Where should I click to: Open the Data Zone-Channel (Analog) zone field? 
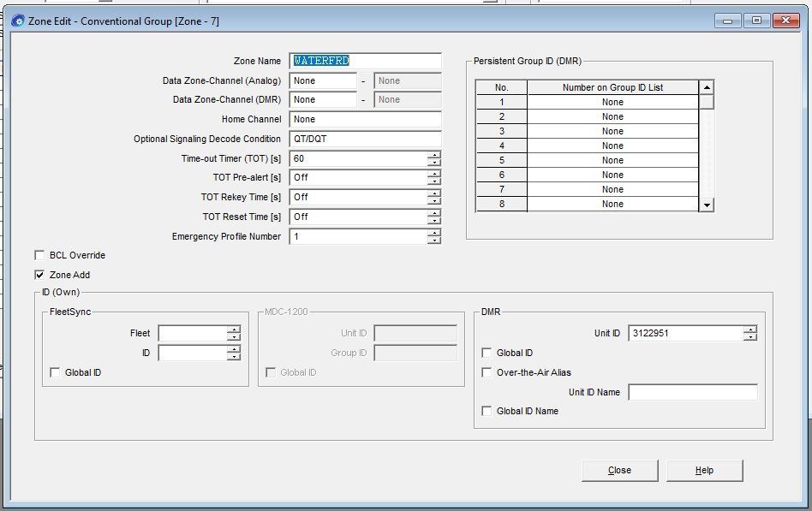(x=323, y=80)
